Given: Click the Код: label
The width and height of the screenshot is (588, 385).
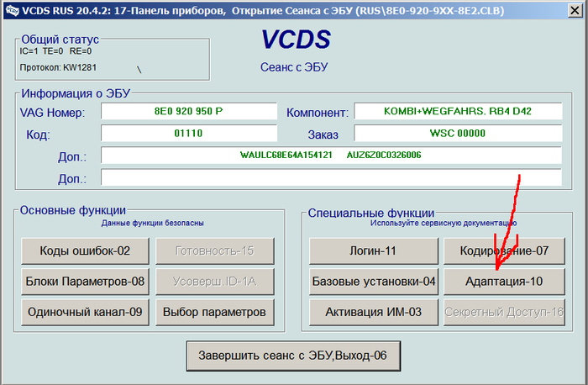Looking at the screenshot, I should [x=38, y=134].
